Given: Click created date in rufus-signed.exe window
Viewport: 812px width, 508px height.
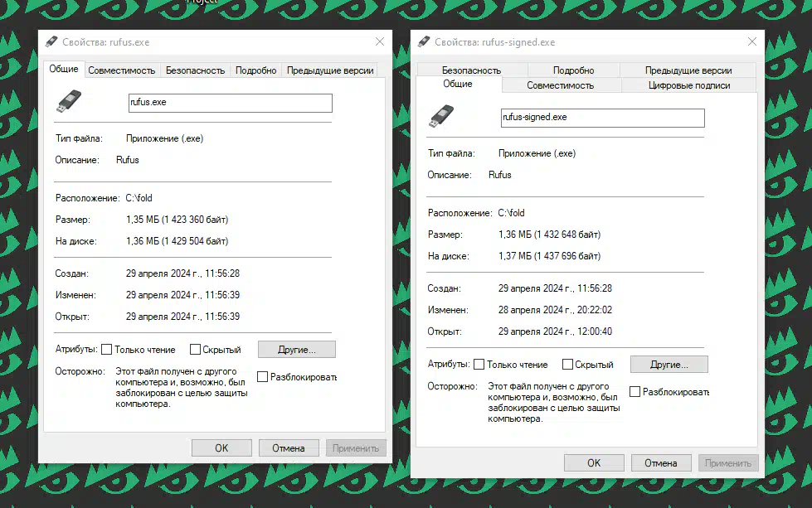Looking at the screenshot, I should click(555, 288).
